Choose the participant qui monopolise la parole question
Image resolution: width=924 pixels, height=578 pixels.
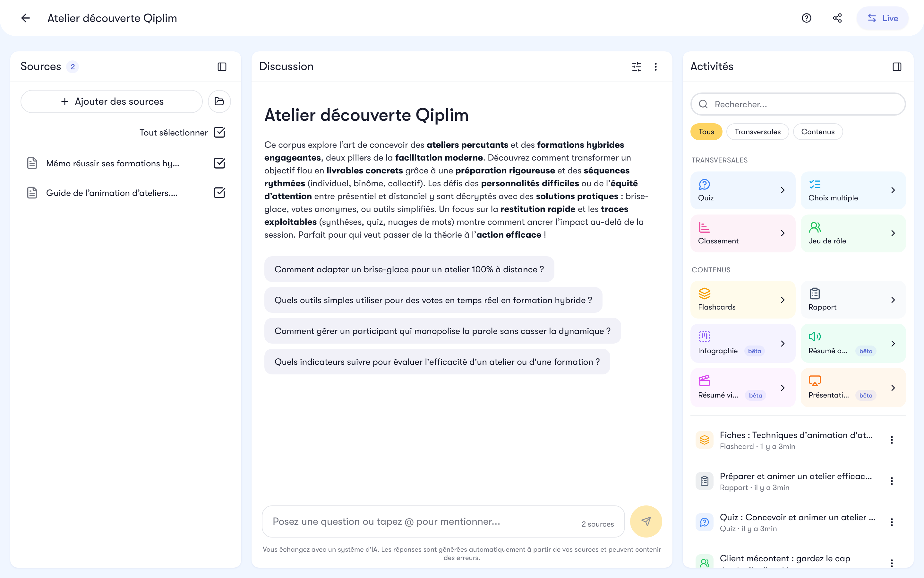point(442,331)
